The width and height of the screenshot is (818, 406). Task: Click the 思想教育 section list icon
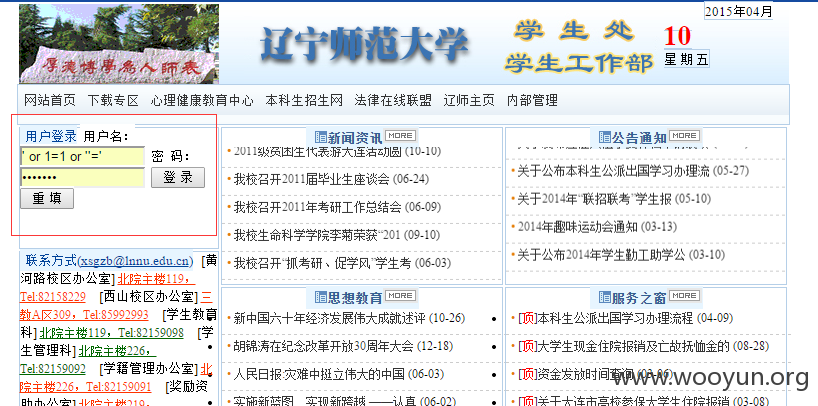click(x=321, y=298)
